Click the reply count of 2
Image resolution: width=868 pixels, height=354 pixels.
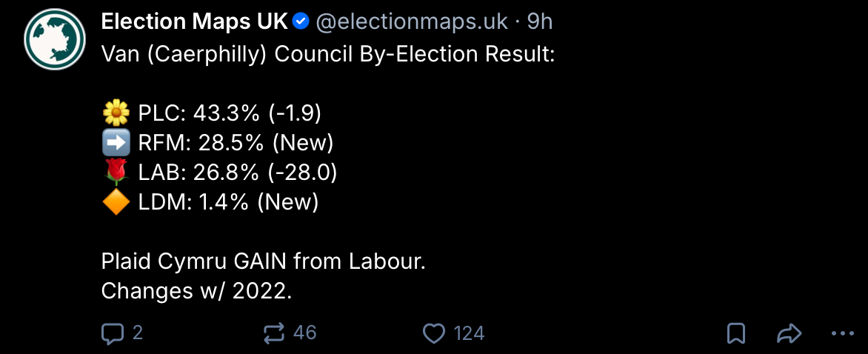click(x=137, y=333)
